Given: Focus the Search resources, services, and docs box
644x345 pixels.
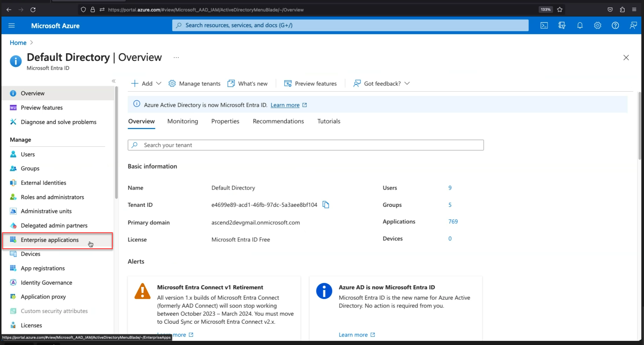Looking at the screenshot, I should tap(350, 25).
